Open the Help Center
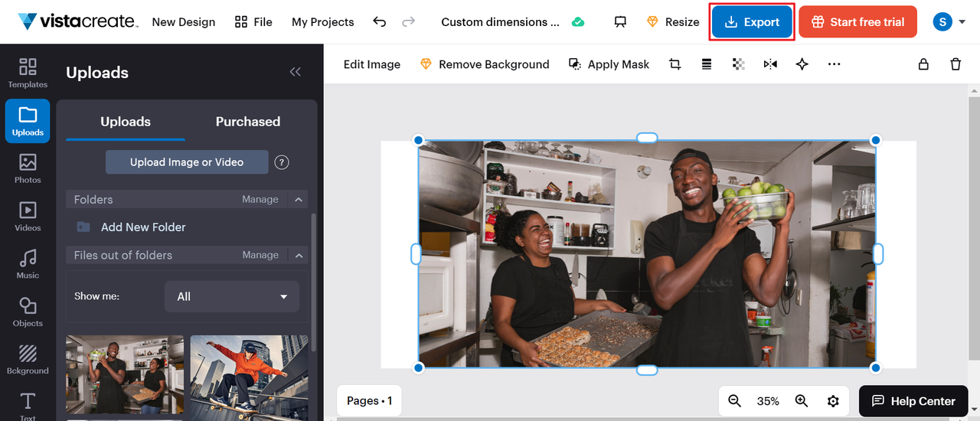Image resolution: width=980 pixels, height=421 pixels. 913,400
